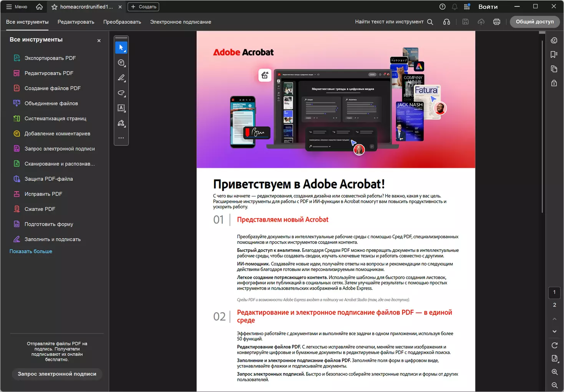564x392 pixels.
Task: Open the Меню hamburger menu
Action: (x=17, y=7)
